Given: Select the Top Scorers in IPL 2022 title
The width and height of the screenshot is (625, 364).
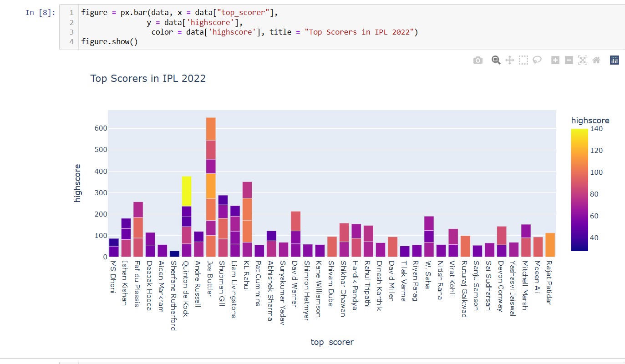Looking at the screenshot, I should point(148,79).
